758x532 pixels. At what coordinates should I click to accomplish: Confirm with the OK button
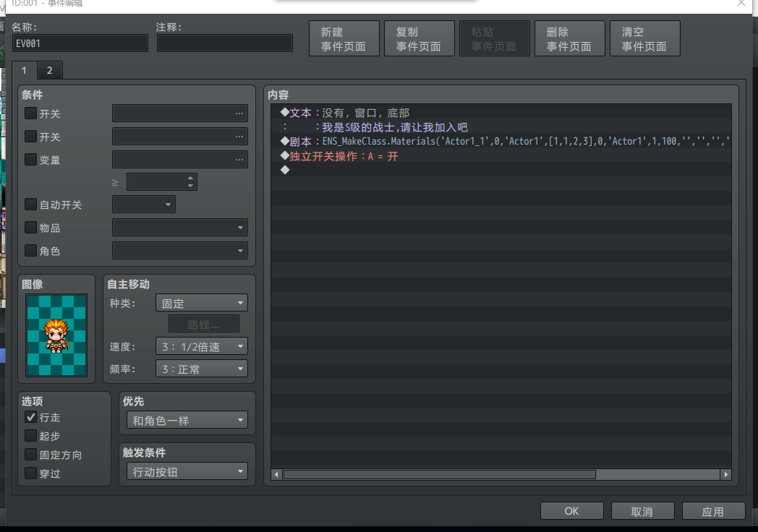click(x=572, y=511)
